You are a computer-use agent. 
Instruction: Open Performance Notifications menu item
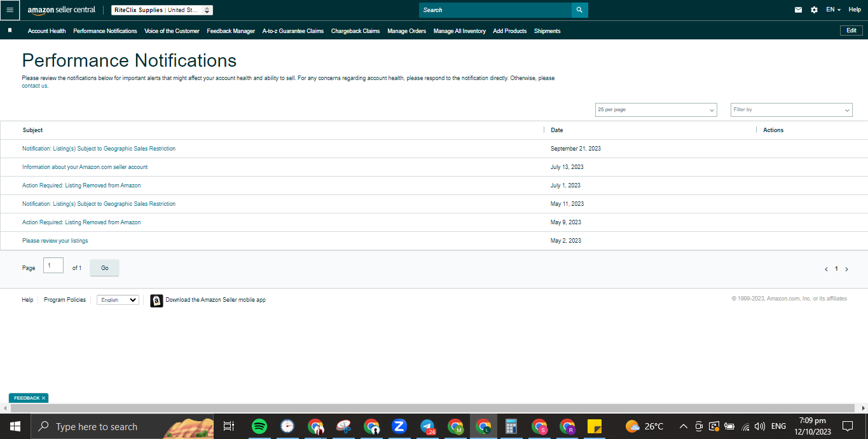pos(105,31)
